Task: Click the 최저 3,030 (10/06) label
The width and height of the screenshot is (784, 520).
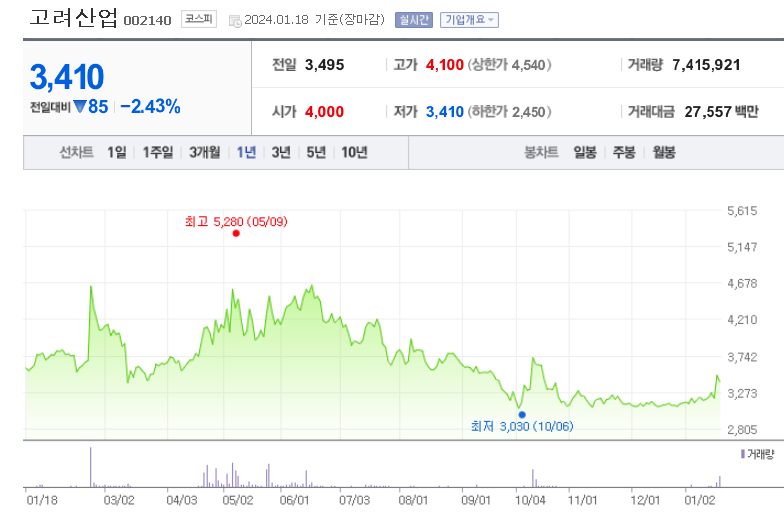Action: pyautogui.click(x=522, y=426)
